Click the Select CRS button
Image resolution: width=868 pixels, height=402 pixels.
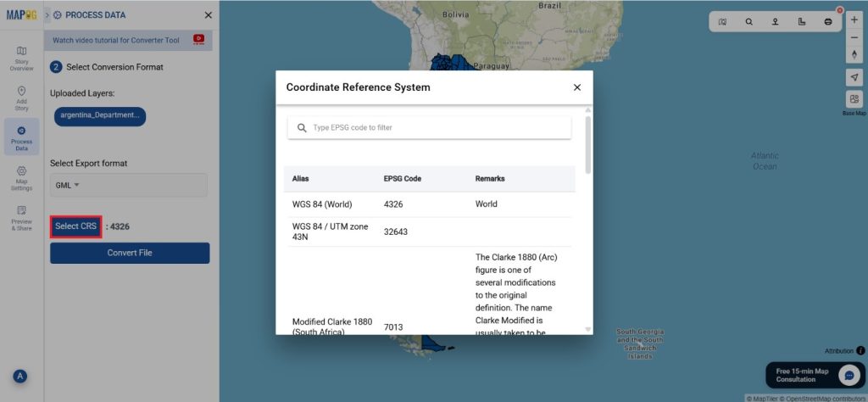(76, 226)
